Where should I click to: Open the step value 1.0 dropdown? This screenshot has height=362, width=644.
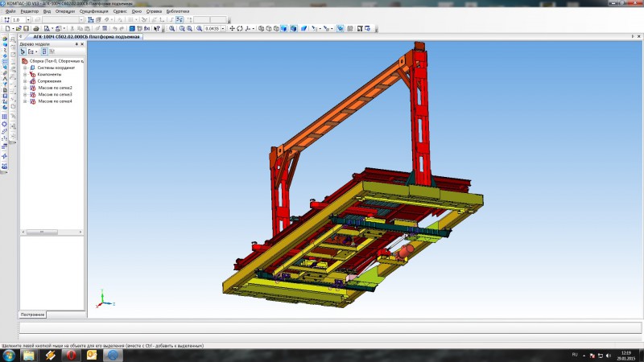click(x=28, y=19)
